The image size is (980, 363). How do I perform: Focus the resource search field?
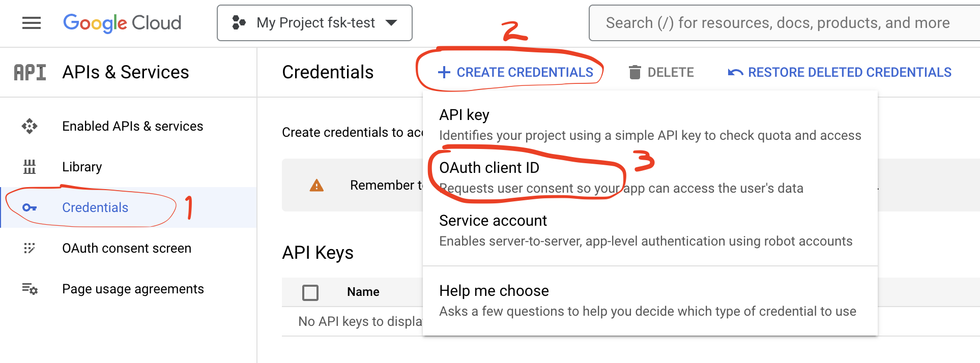(x=784, y=23)
